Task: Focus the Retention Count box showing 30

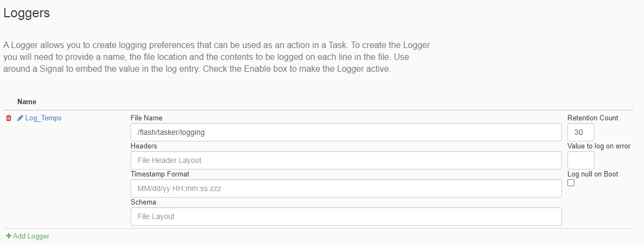Action: [581, 132]
